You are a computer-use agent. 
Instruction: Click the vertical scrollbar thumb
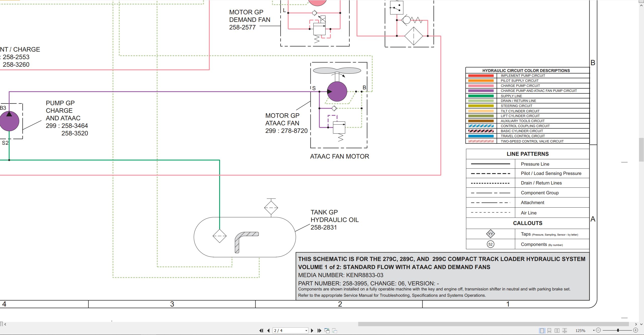coord(641,150)
